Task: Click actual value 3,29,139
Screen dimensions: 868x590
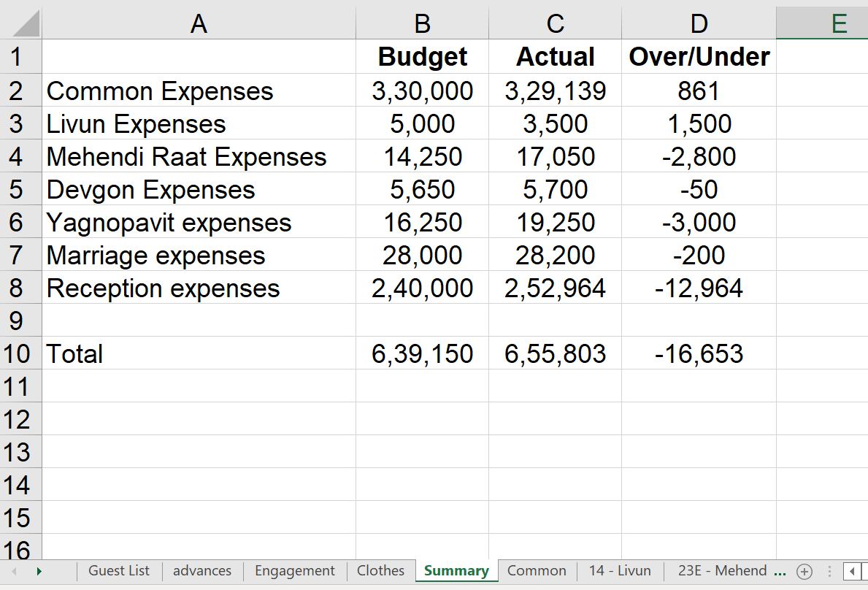Action: pyautogui.click(x=556, y=91)
